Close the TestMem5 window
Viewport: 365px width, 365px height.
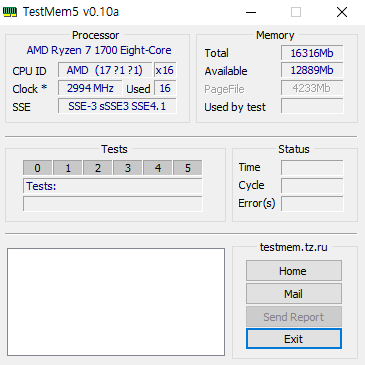pyautogui.click(x=342, y=12)
